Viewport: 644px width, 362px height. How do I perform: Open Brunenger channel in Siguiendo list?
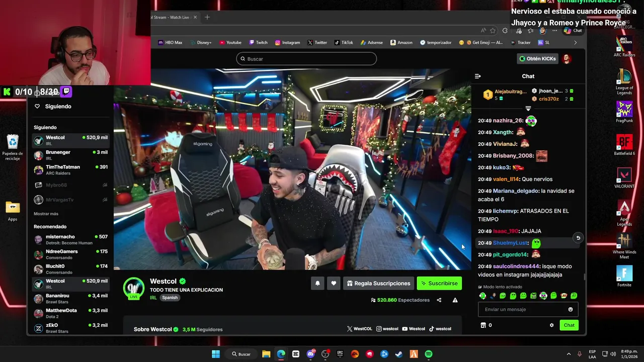tap(70, 155)
